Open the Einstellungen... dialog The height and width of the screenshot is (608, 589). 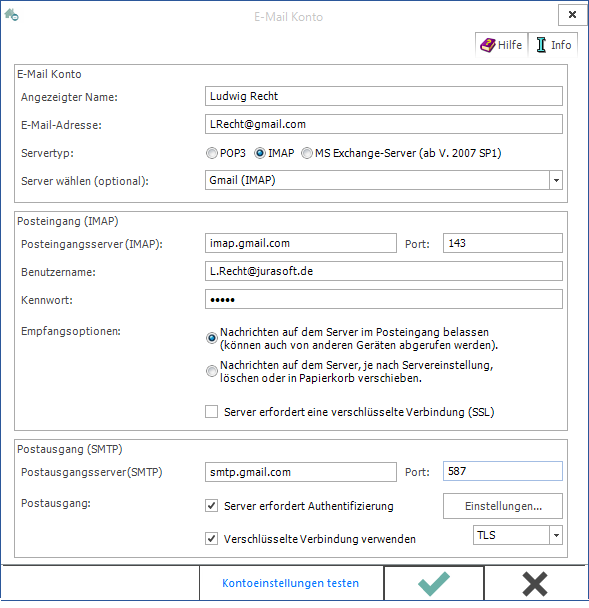tap(503, 506)
